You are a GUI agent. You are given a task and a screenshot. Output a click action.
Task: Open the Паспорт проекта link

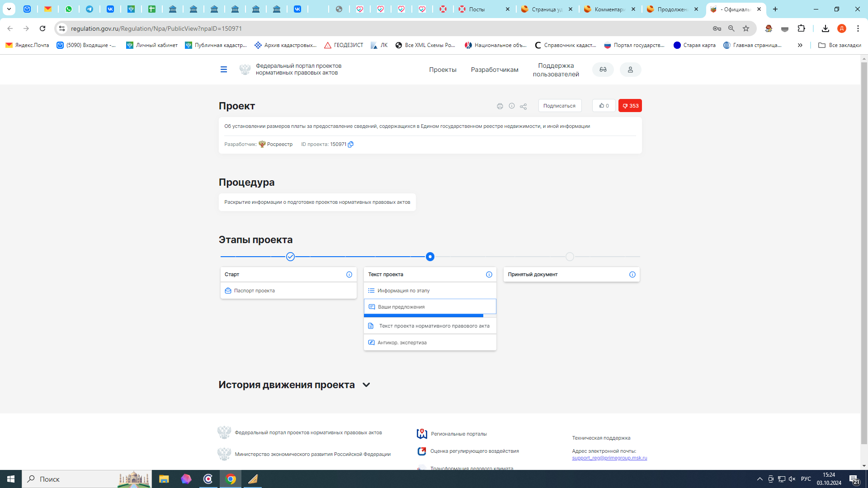[254, 291]
